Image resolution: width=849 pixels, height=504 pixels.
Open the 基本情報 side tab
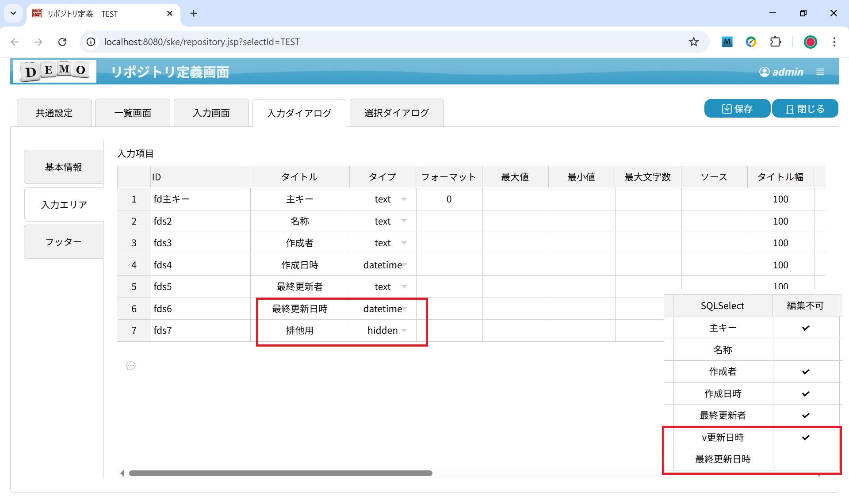click(64, 167)
